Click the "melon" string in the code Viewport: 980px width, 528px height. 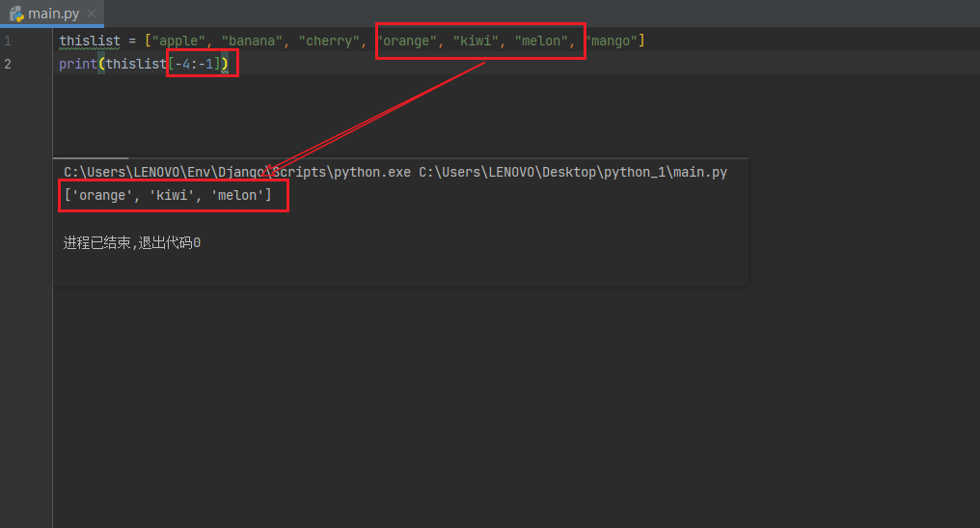tap(541, 41)
